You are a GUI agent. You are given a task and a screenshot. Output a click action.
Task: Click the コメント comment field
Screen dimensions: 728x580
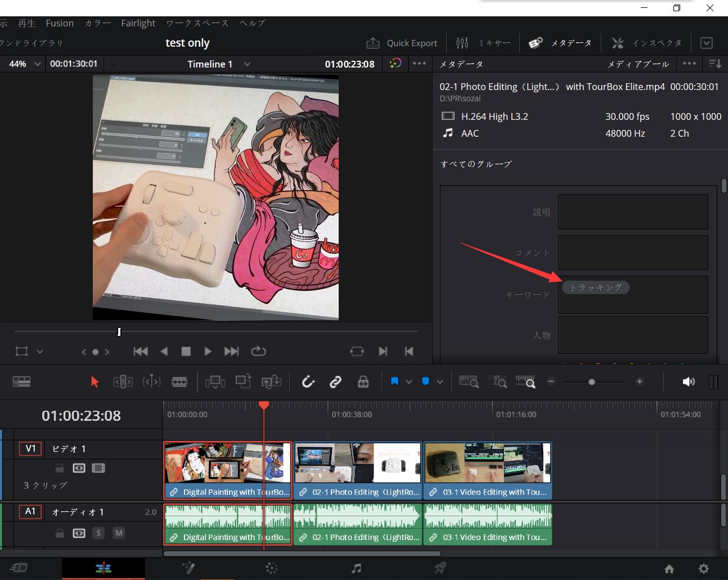pyautogui.click(x=633, y=253)
